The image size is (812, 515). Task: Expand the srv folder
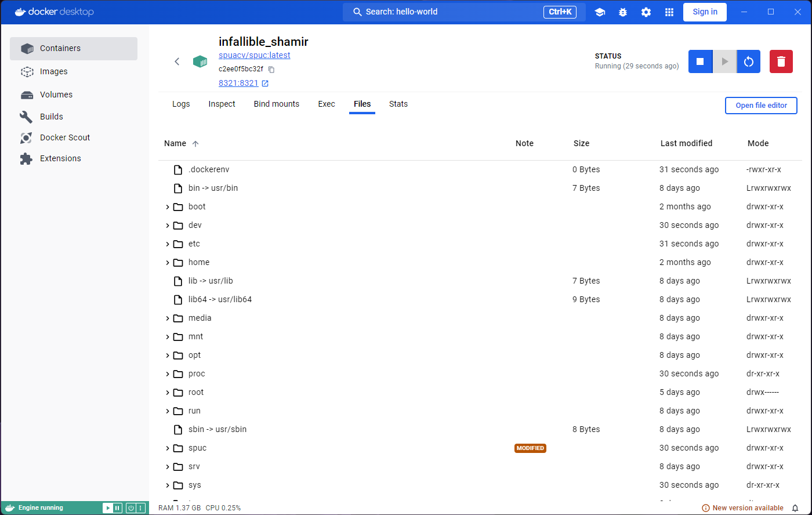pos(168,466)
